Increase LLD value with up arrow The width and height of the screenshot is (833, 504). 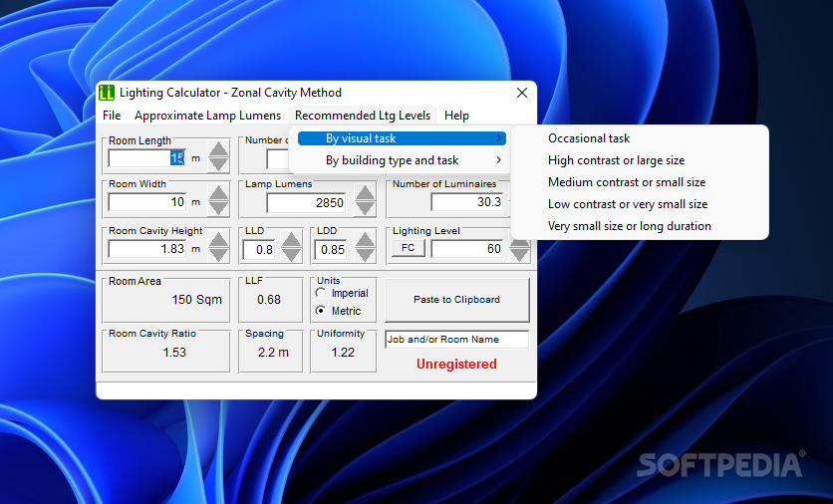(x=291, y=239)
